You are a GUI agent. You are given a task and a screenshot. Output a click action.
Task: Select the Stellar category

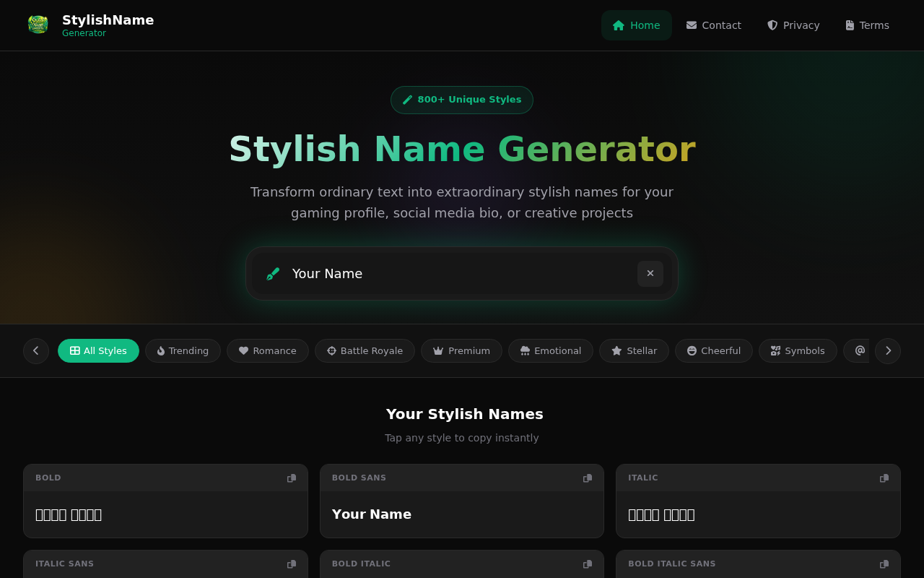click(x=634, y=351)
